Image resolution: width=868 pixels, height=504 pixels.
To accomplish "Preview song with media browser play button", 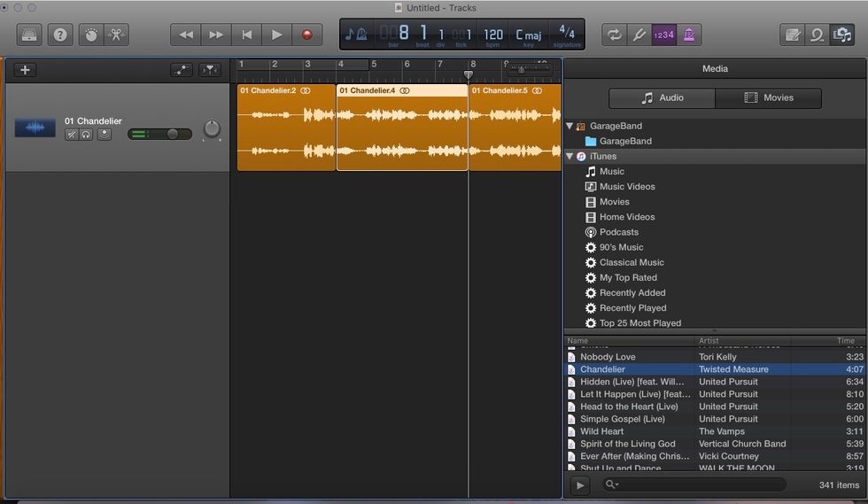I will (x=579, y=485).
